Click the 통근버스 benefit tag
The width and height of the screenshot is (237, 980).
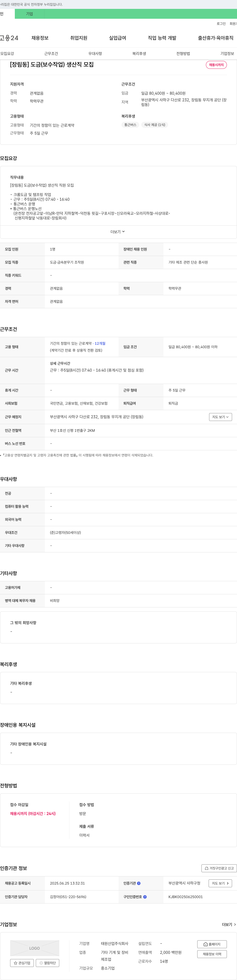(130, 125)
